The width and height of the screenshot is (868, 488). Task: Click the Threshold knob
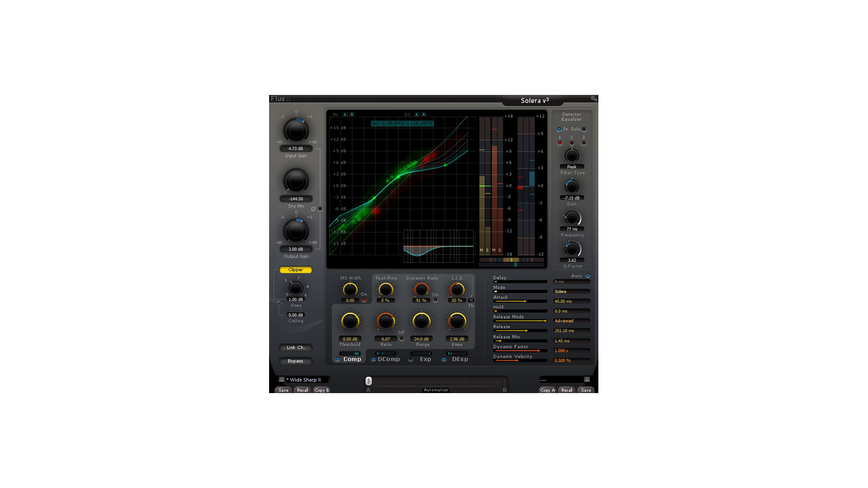click(350, 322)
